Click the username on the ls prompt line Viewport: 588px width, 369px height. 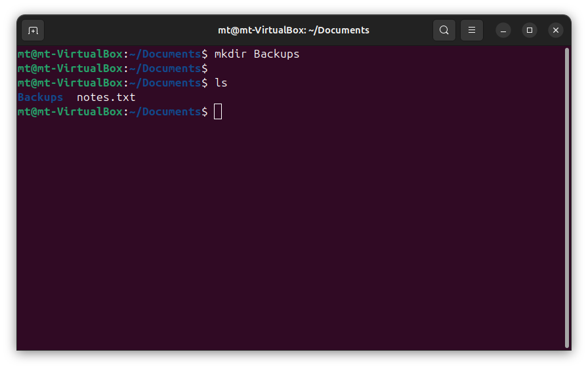coord(70,83)
